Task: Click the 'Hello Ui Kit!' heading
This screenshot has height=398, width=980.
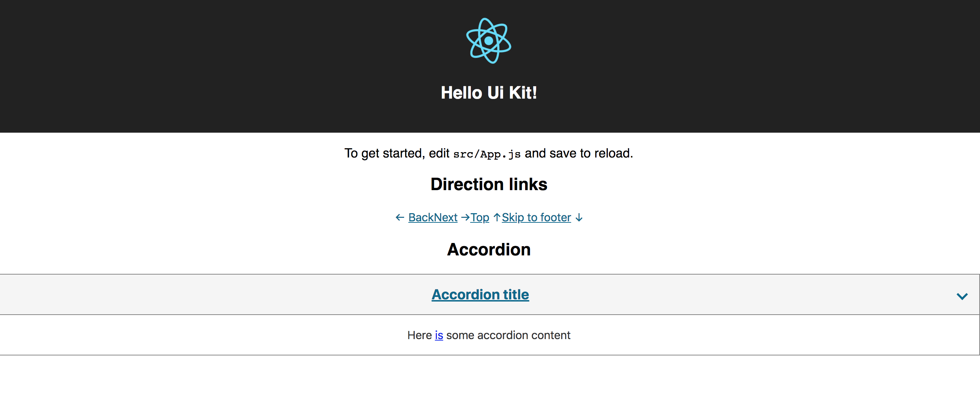Action: [x=489, y=92]
